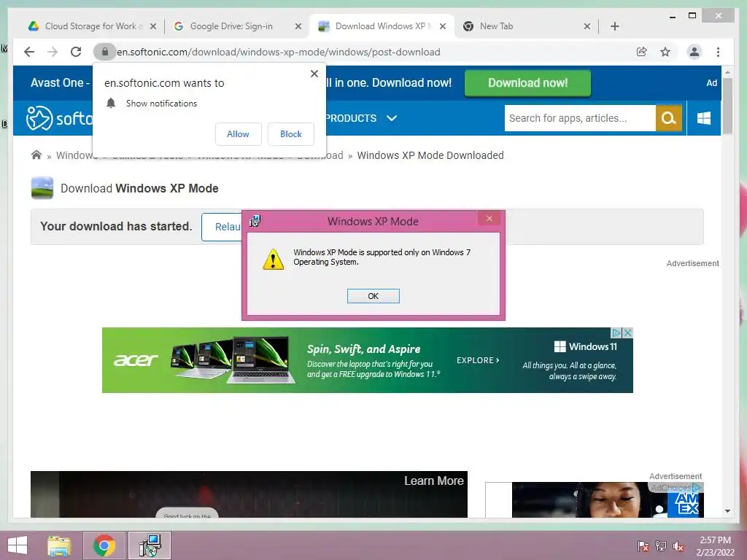Open the Windows Start button

click(x=18, y=545)
